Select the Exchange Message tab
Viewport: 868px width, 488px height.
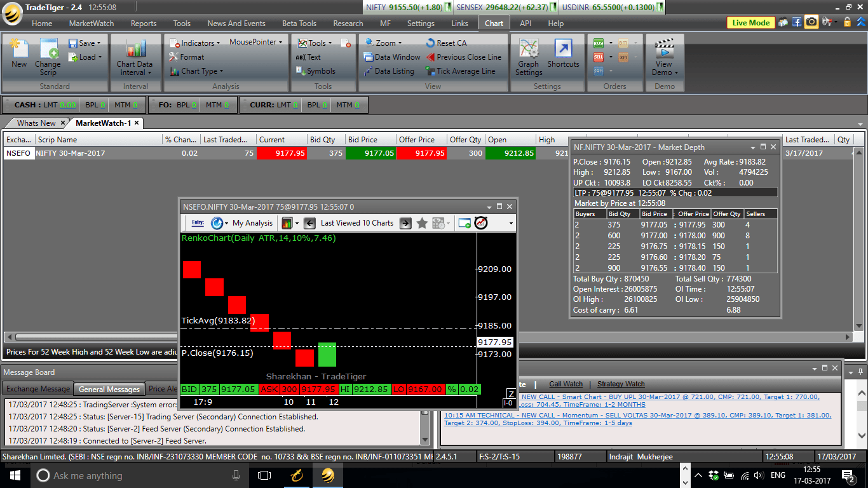tap(38, 389)
